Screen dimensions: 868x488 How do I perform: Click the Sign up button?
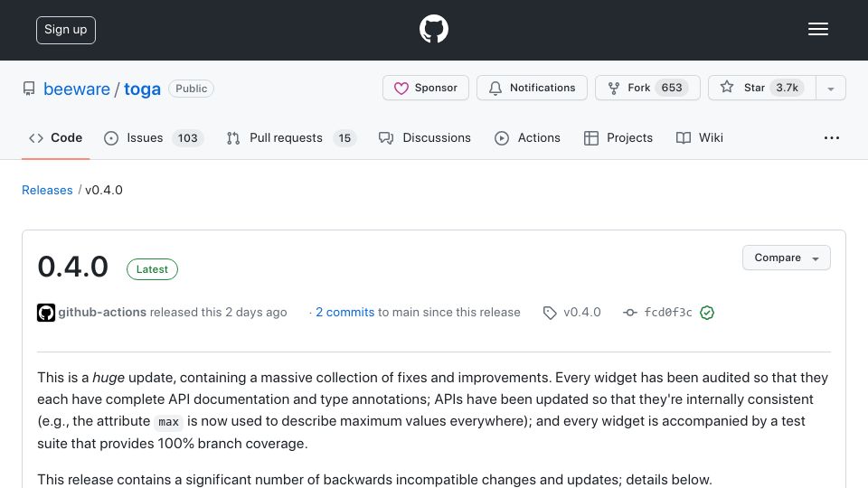(x=66, y=30)
